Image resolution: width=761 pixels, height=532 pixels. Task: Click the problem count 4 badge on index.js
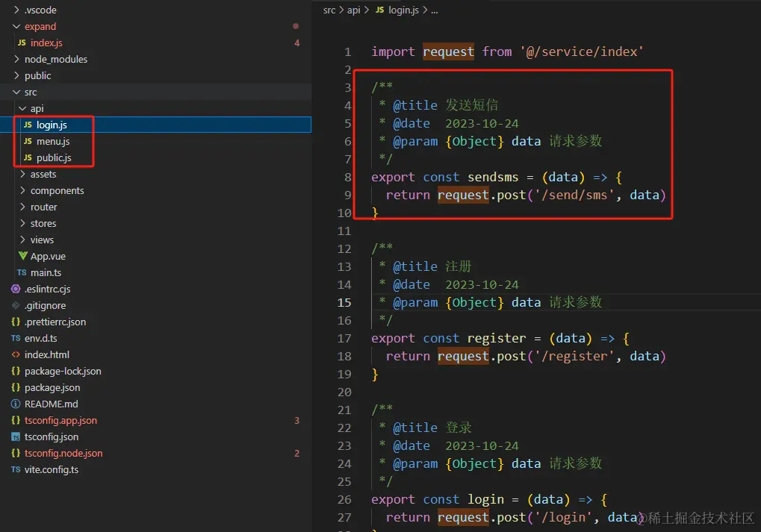297,43
